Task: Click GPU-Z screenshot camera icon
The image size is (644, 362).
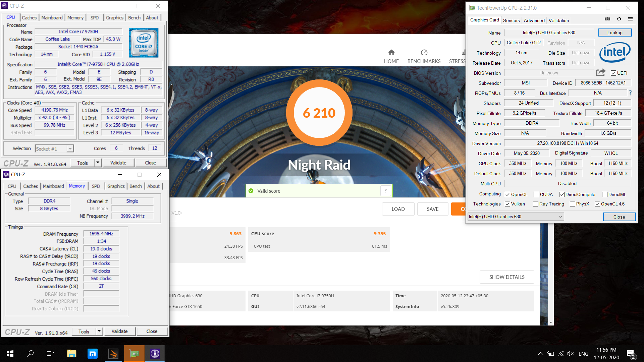Action: click(x=607, y=19)
